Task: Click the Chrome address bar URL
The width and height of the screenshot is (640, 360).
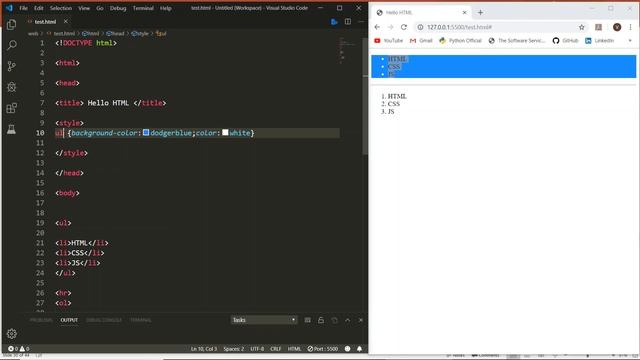Action: click(x=459, y=27)
